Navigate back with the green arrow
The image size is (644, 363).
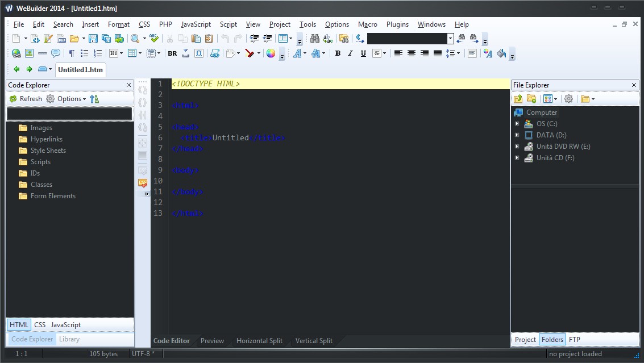[x=16, y=69]
